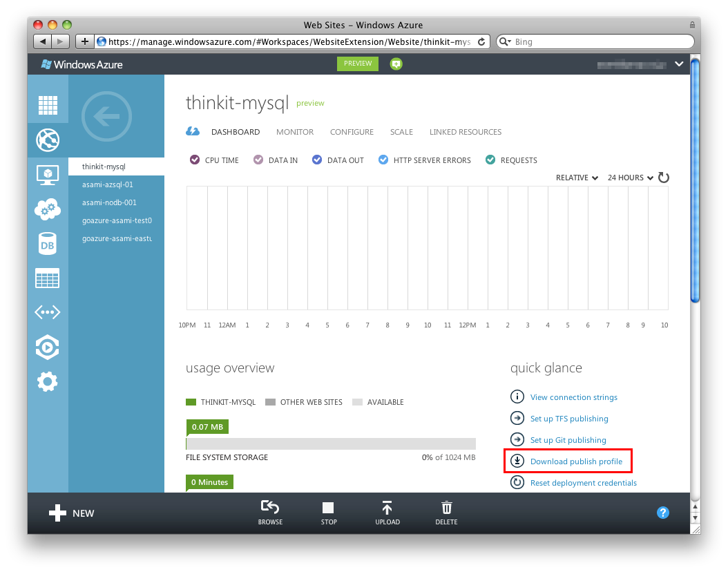Click arrow icon beside Set up TFS publishing
The image size is (728, 572).
[x=517, y=418]
